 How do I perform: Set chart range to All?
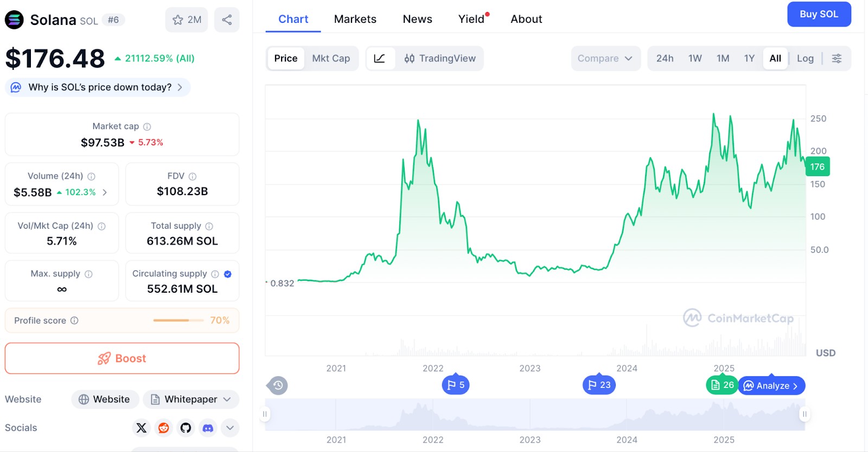click(x=775, y=59)
